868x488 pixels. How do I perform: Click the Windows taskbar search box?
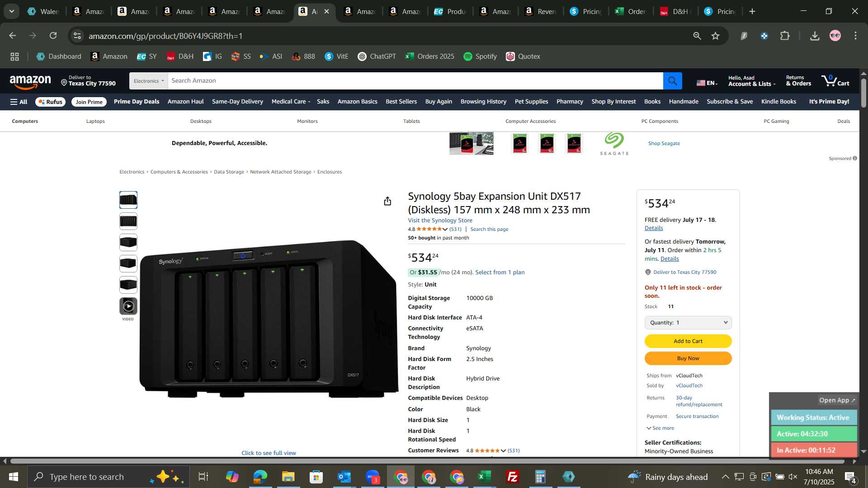click(108, 477)
